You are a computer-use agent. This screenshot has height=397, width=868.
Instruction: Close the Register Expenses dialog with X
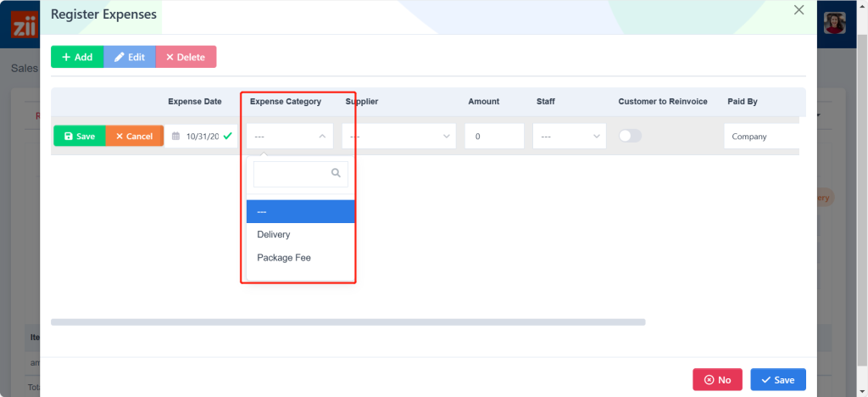point(798,10)
